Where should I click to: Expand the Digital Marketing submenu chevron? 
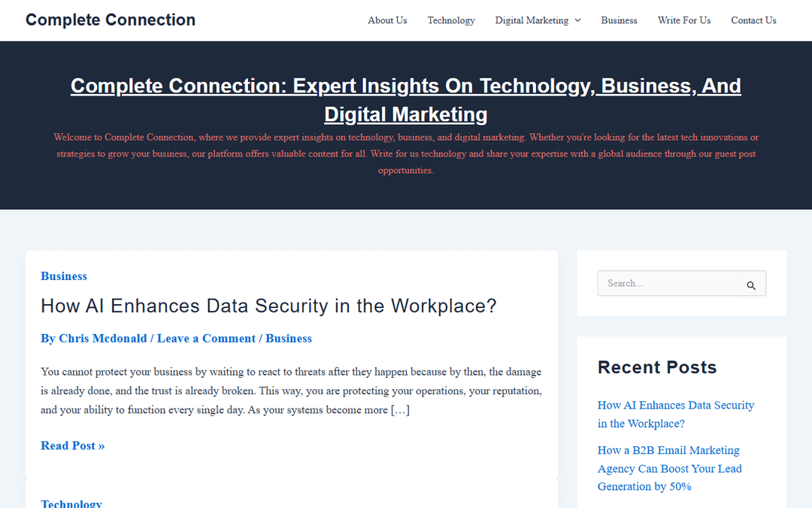tap(578, 20)
